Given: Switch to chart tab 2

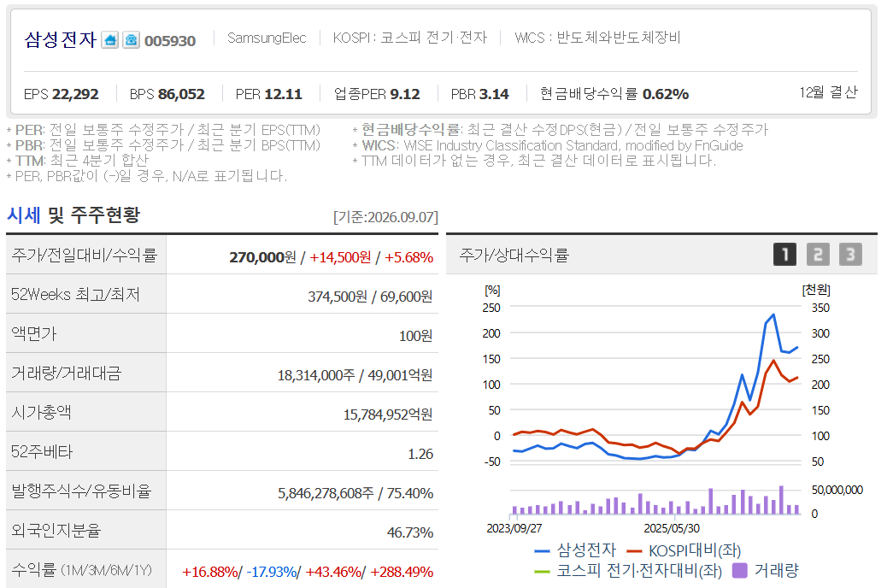Looking at the screenshot, I should [x=818, y=254].
